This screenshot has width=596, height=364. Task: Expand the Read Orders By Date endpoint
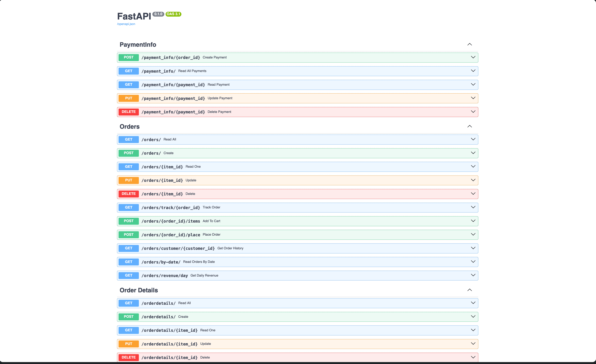(473, 262)
